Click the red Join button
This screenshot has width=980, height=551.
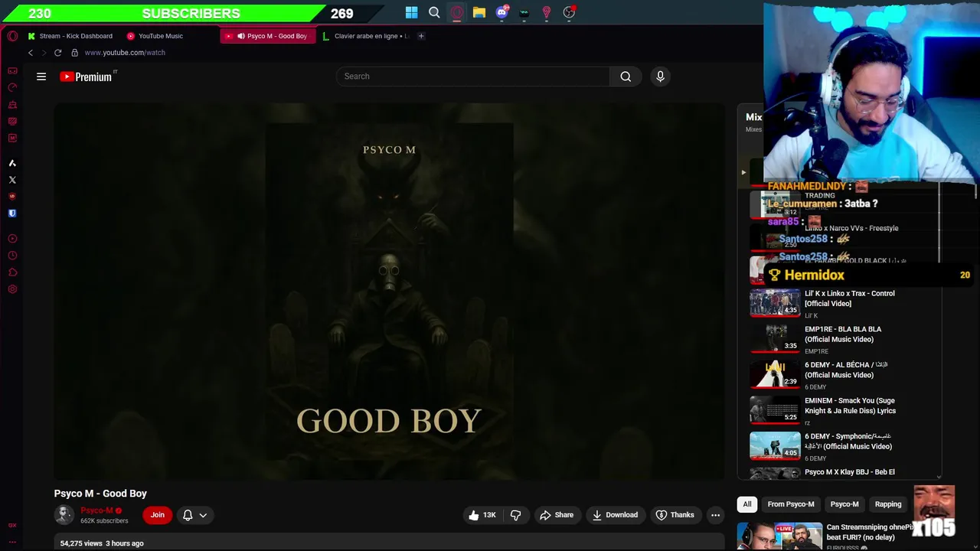[x=157, y=515]
